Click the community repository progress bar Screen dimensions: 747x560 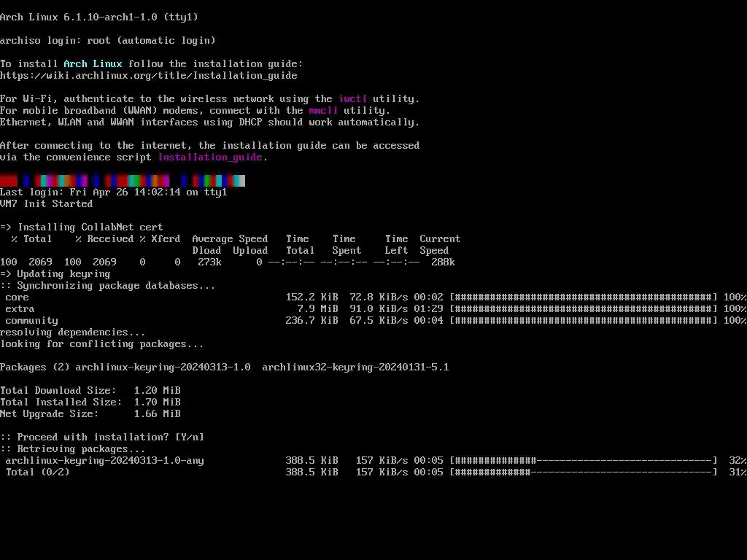point(583,321)
